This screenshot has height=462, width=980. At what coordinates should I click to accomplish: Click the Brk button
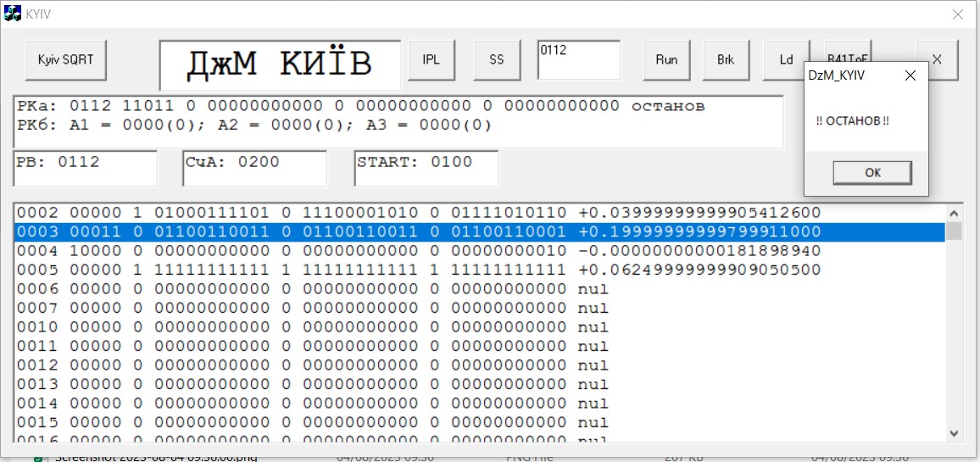click(726, 60)
